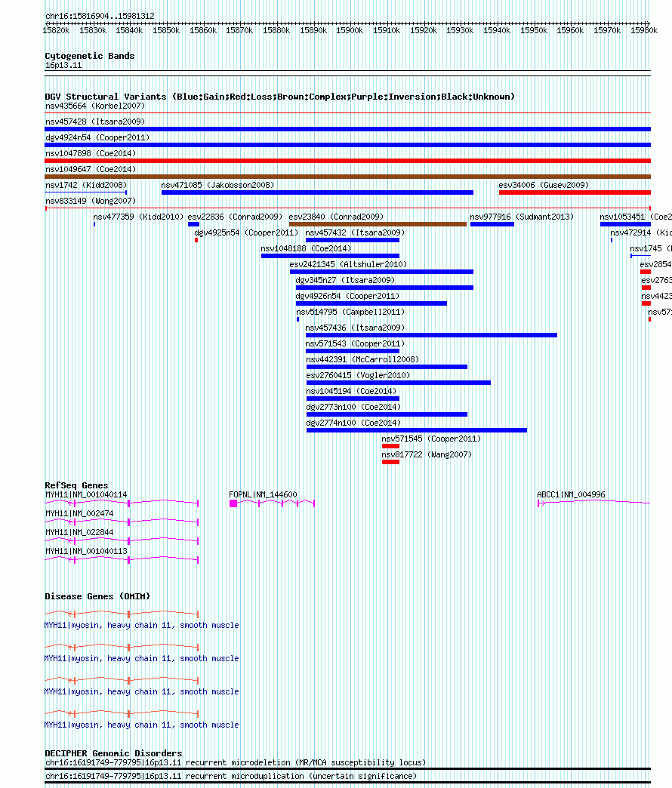Viewport: 672px width, 788px height.
Task: Select the RefSeq Genes track title
Action: (76, 485)
